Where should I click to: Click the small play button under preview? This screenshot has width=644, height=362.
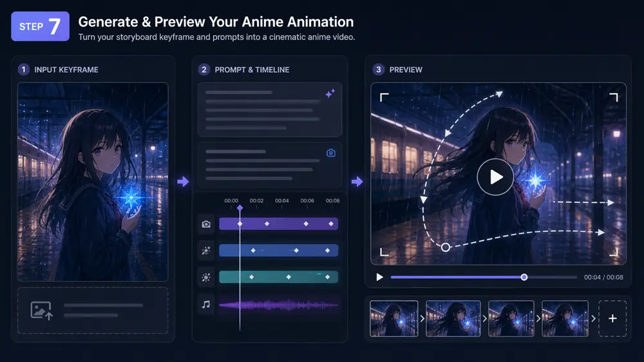click(379, 278)
